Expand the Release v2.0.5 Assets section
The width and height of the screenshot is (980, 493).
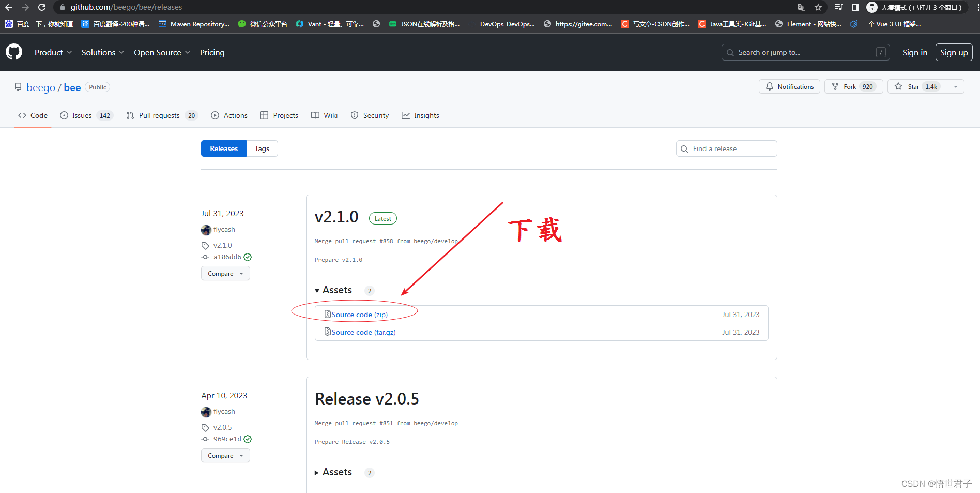(x=333, y=472)
